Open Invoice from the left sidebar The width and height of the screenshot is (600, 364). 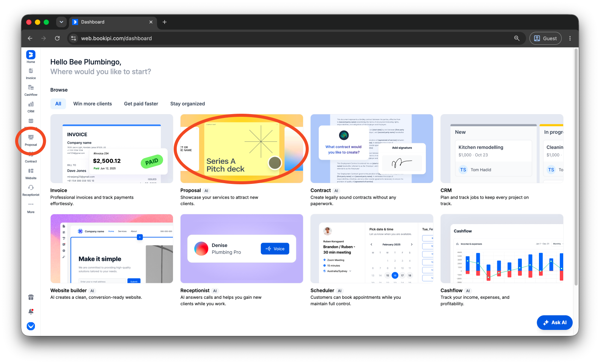pos(31,74)
